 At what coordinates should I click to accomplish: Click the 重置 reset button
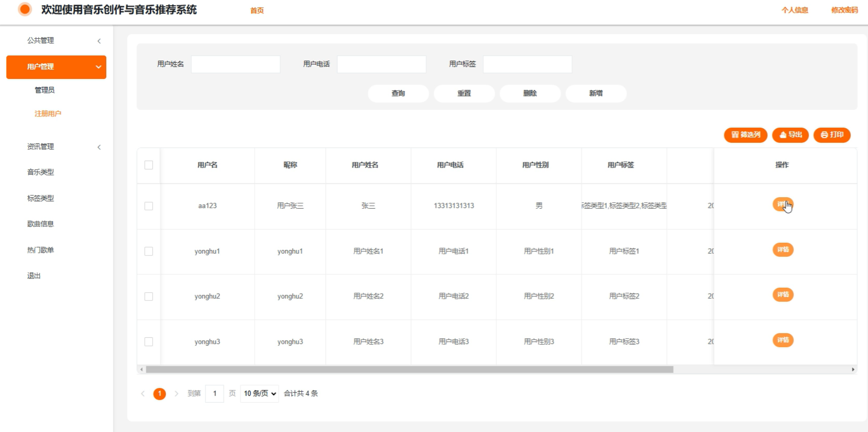464,93
